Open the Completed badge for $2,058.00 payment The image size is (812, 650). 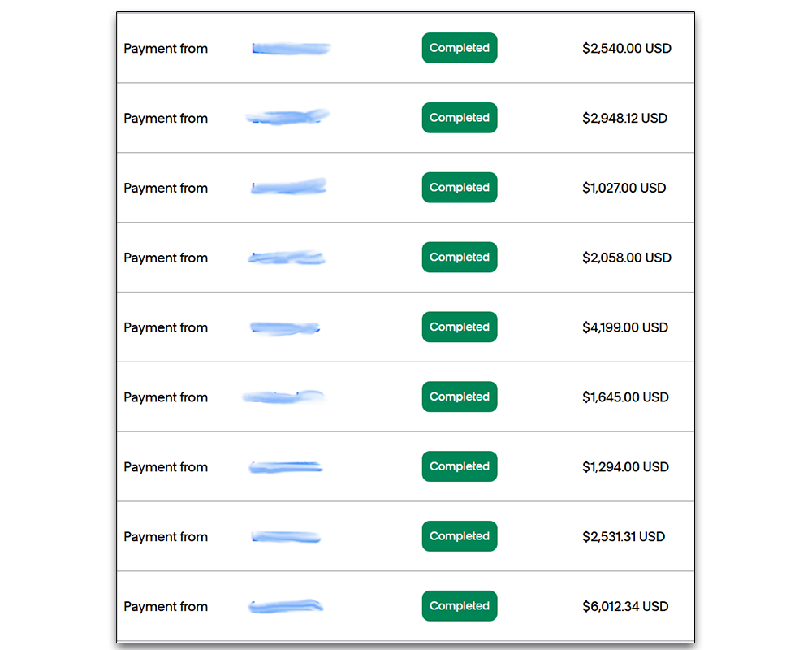460,257
